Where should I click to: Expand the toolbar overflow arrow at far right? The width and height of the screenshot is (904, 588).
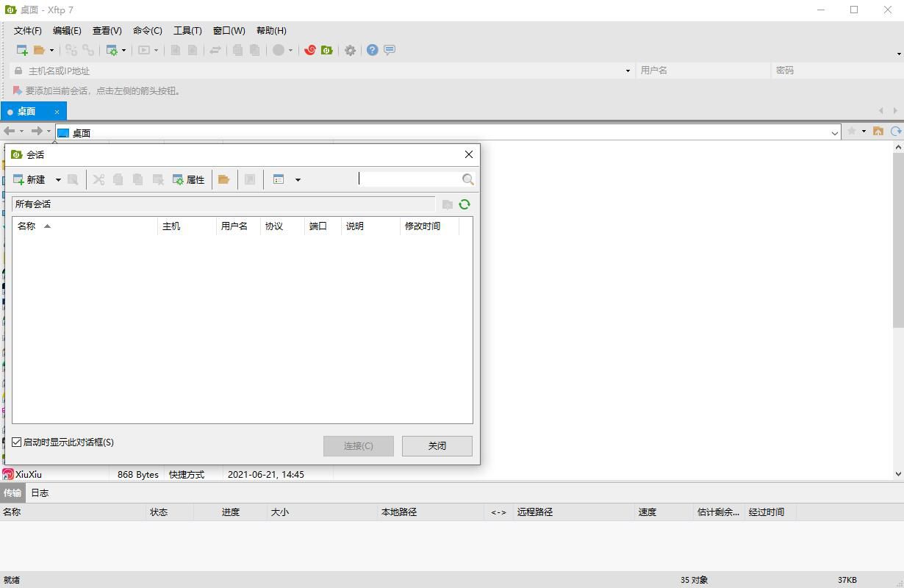click(899, 54)
